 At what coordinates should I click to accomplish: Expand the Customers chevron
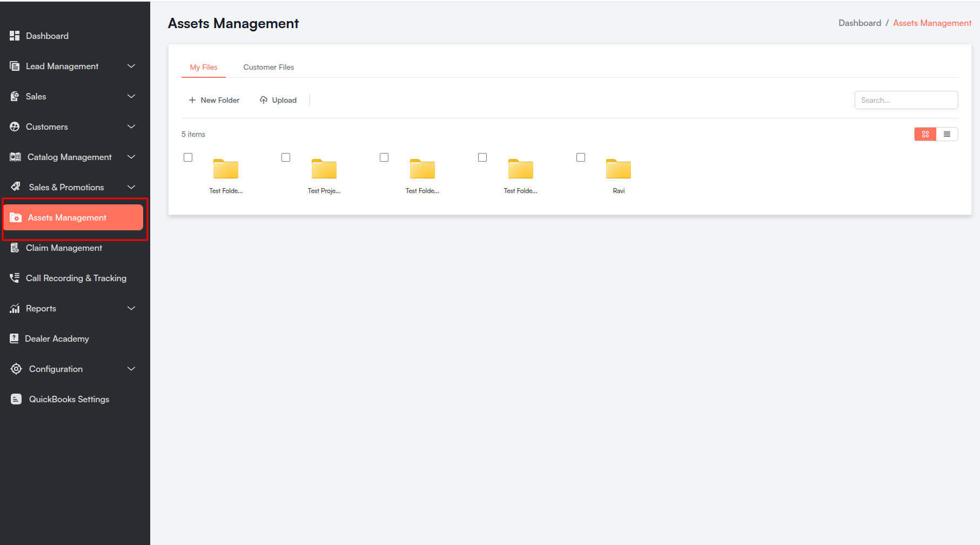(x=131, y=127)
